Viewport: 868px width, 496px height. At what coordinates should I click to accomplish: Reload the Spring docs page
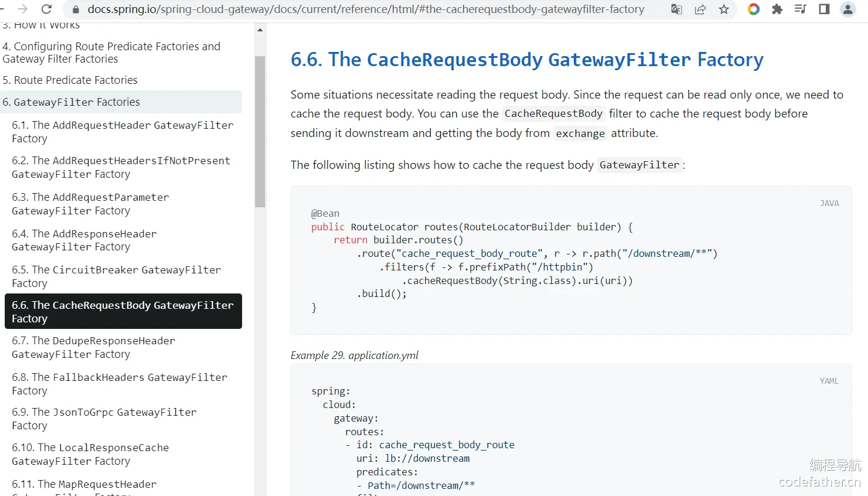(x=47, y=9)
